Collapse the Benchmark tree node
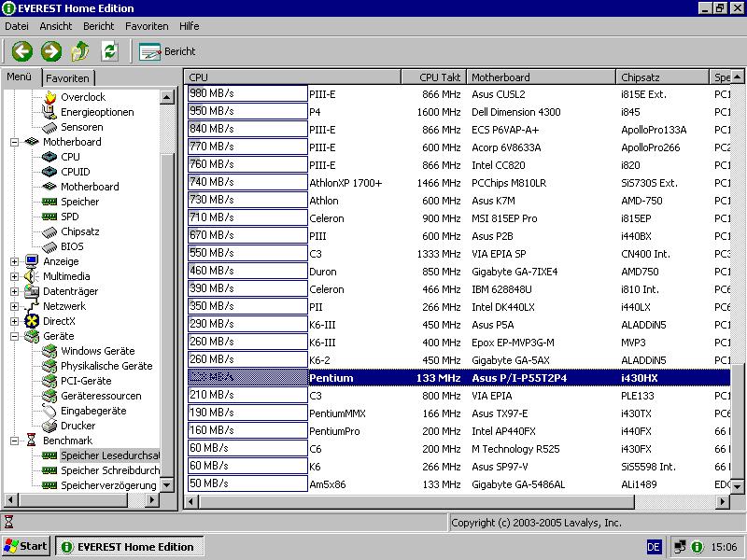The width and height of the screenshot is (747, 560). pyautogui.click(x=15, y=441)
